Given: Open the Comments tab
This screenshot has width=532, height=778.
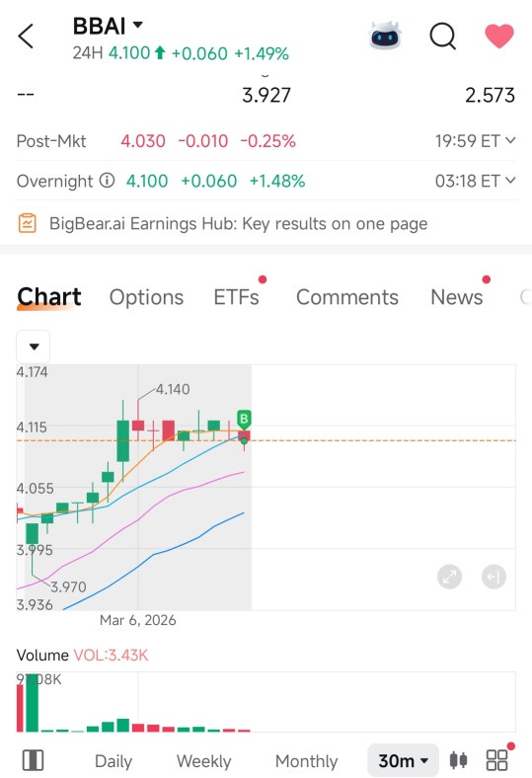Looking at the screenshot, I should (347, 297).
